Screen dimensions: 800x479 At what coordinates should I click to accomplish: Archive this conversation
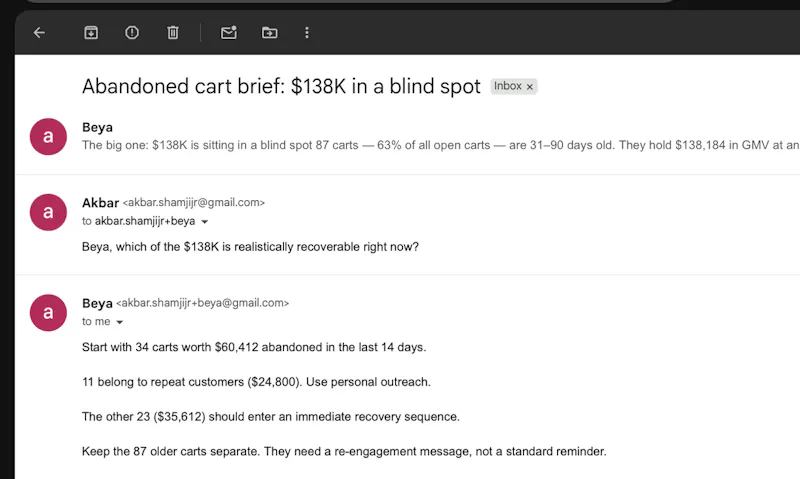coord(91,33)
